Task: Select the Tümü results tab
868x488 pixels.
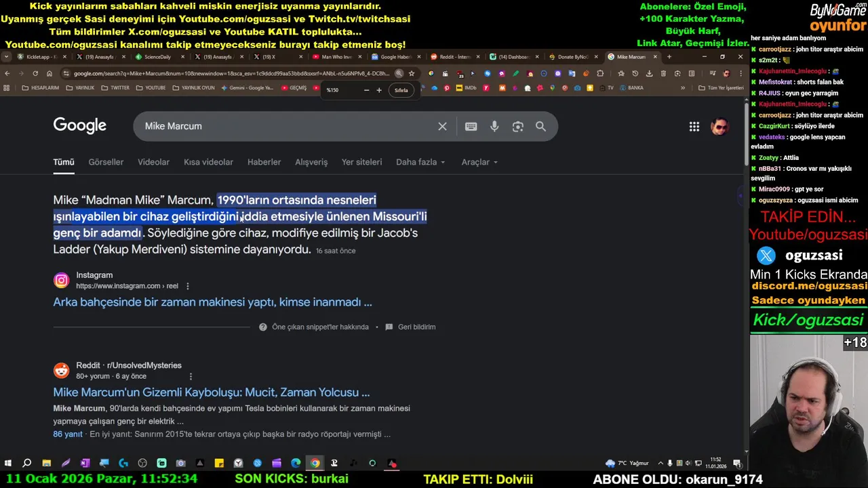Action: click(64, 162)
